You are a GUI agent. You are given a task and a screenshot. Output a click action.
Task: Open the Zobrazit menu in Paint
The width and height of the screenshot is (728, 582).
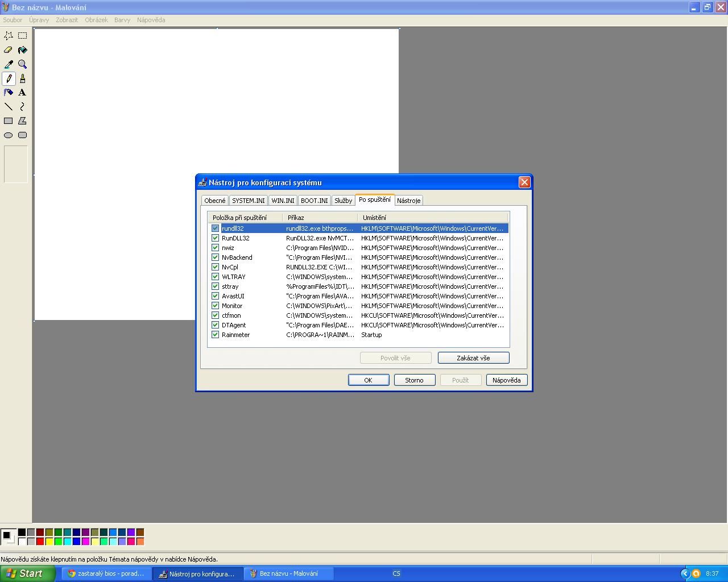(x=67, y=20)
